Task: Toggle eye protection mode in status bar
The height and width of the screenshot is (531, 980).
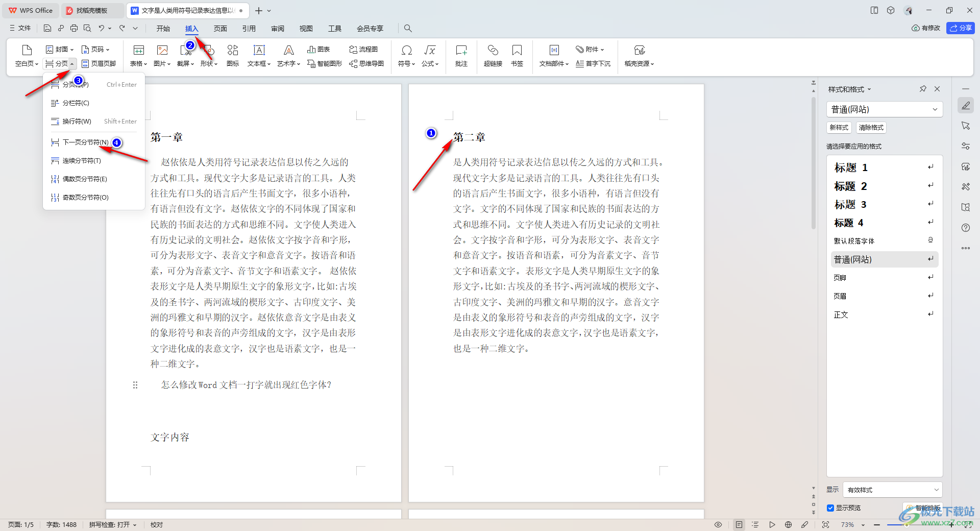Action: (718, 524)
